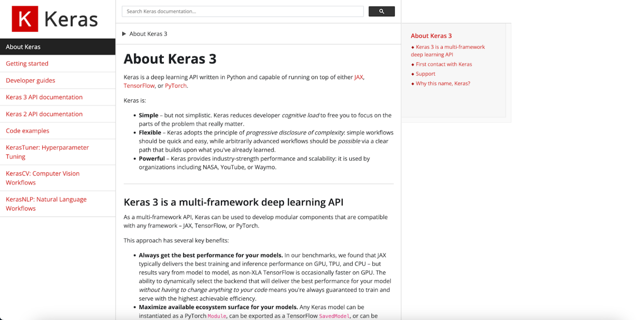Viewport: 644px width, 320px height.
Task: Open the PyTorch link in the intro paragraph
Action: coord(176,85)
